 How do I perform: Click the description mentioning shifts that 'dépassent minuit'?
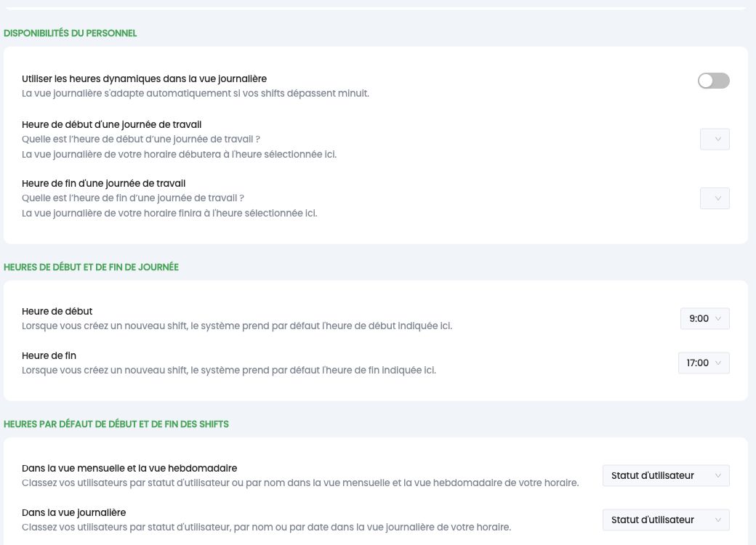(x=196, y=93)
